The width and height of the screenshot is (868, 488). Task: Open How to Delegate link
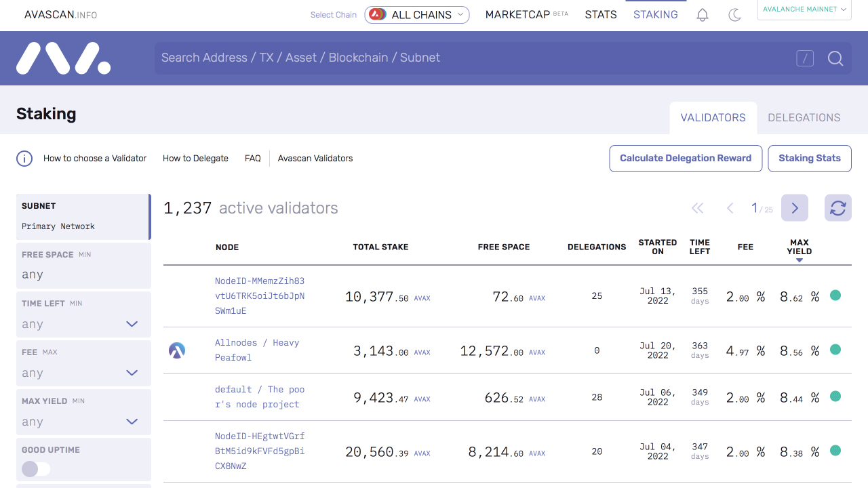tap(195, 159)
